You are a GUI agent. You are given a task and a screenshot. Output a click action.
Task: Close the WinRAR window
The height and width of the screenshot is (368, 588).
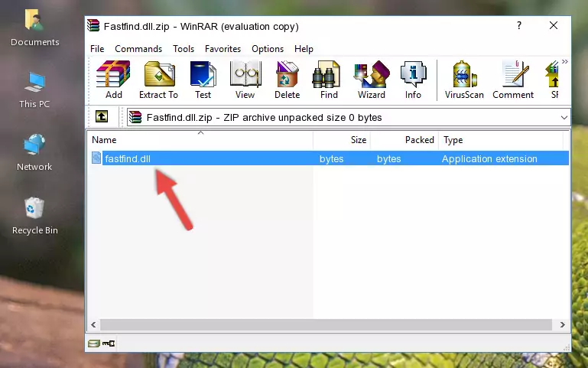click(553, 25)
